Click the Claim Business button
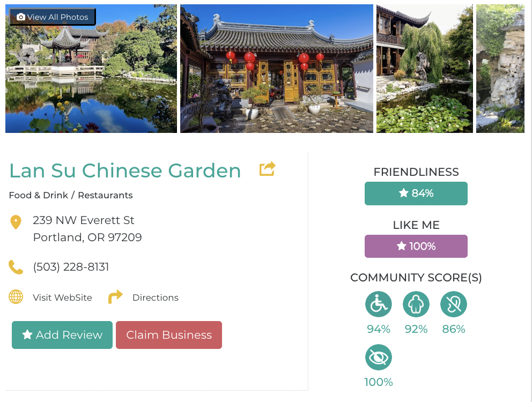 [x=169, y=335]
